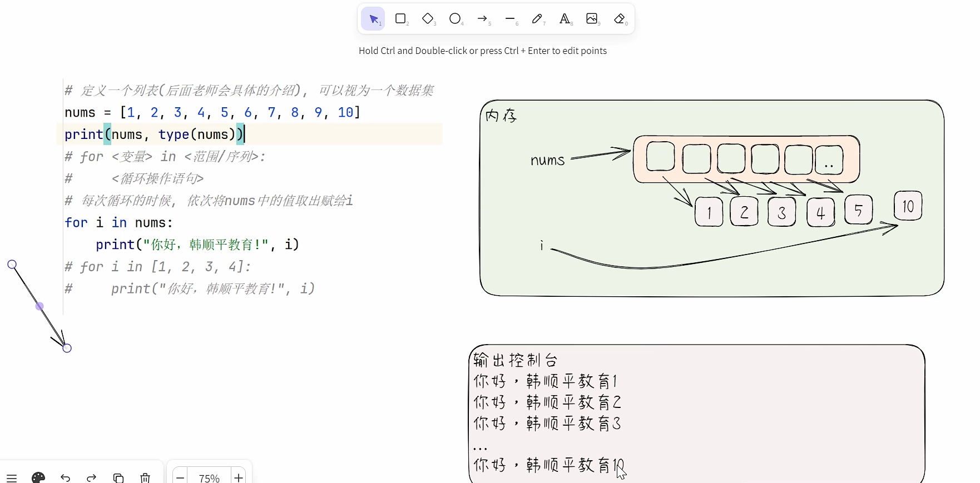Select the Pencil freedraw tool

[x=537, y=19]
